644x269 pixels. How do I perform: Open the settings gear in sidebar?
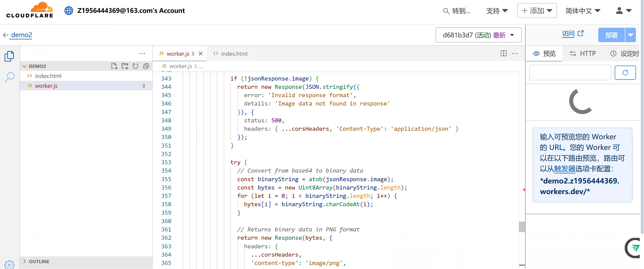tap(9, 264)
